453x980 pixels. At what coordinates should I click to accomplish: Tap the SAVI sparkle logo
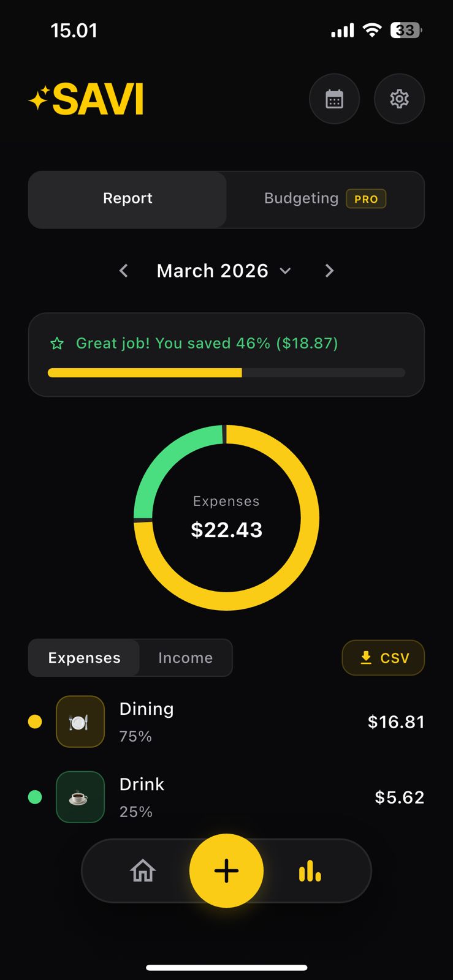(86, 99)
